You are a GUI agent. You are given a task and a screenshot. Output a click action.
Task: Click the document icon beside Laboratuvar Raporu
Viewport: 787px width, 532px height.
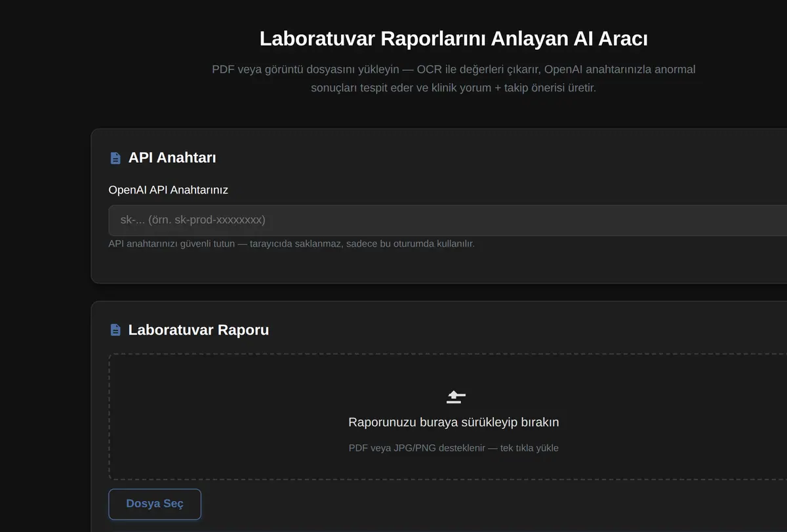[x=115, y=330]
